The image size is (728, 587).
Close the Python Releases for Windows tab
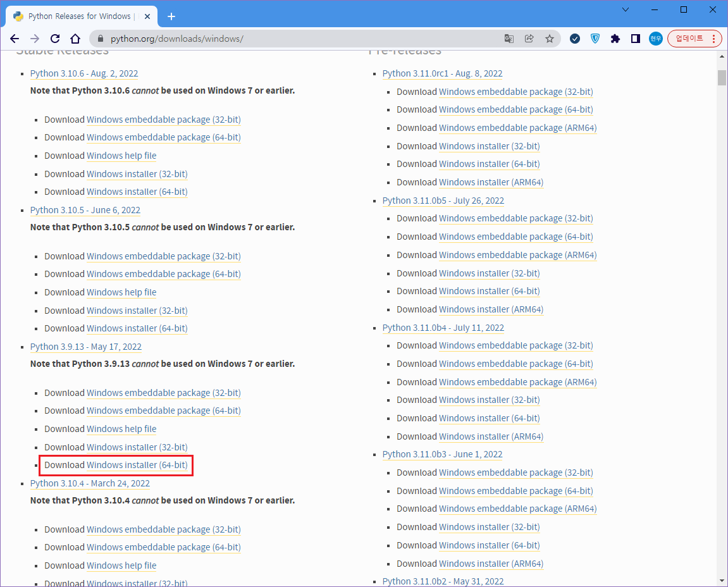pos(147,16)
